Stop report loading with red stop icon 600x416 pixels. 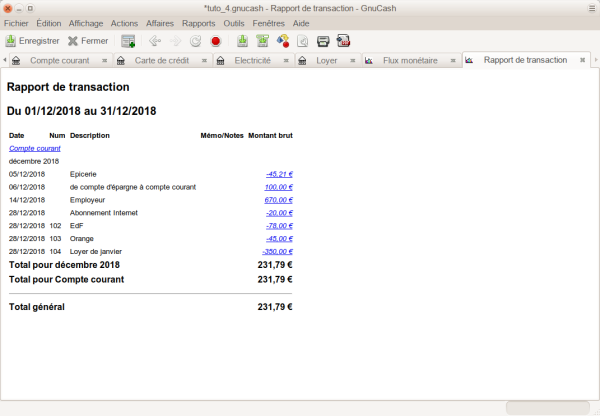coord(215,41)
